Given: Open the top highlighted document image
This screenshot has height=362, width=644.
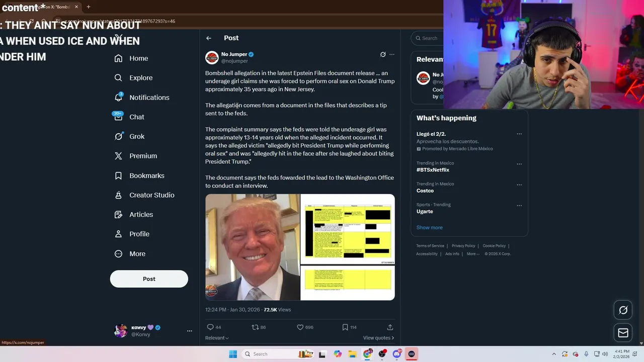Looking at the screenshot, I should point(348,229).
